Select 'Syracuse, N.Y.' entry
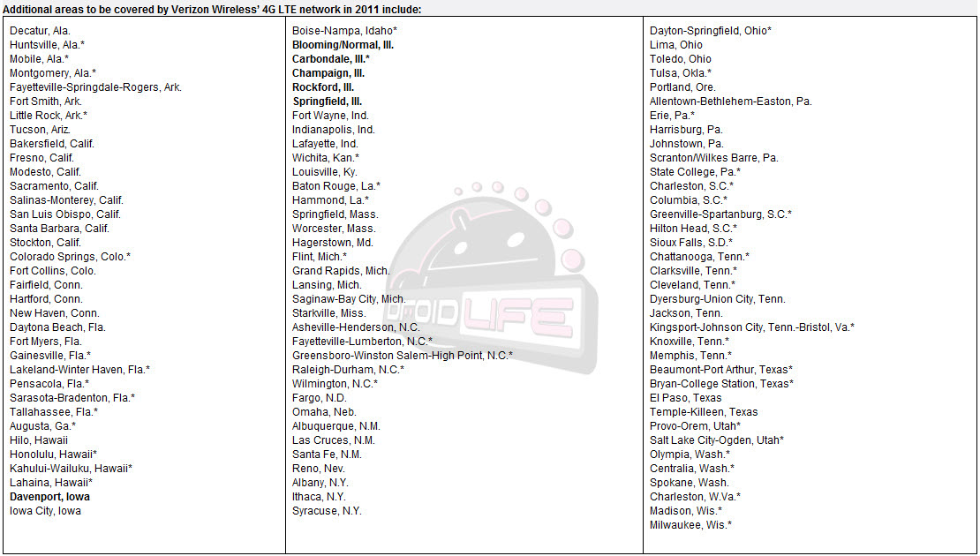Screen dimensions: 980x556 point(327,511)
